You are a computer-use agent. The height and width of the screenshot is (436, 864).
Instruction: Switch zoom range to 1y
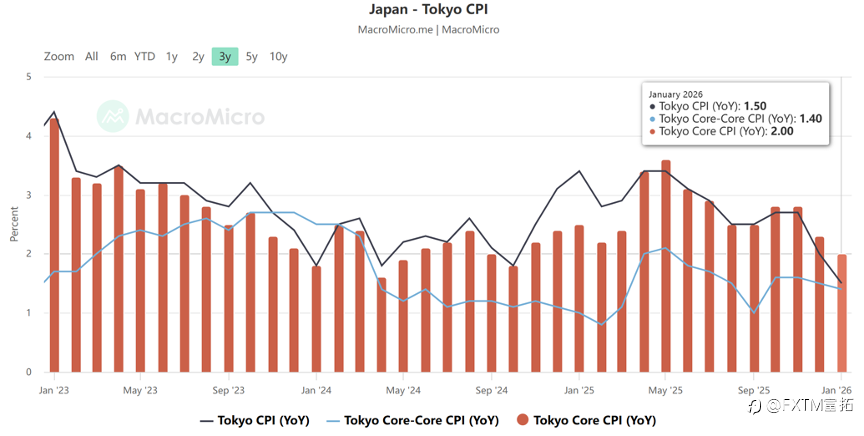pos(173,57)
